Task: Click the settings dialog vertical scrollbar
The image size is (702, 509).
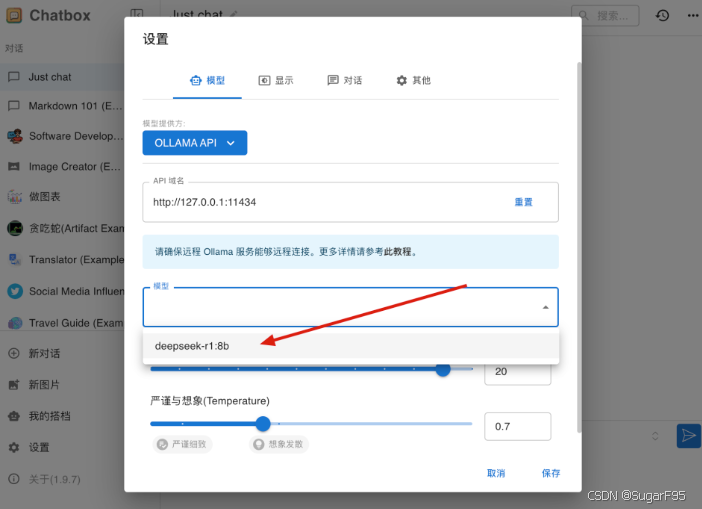Action: pyautogui.click(x=579, y=247)
